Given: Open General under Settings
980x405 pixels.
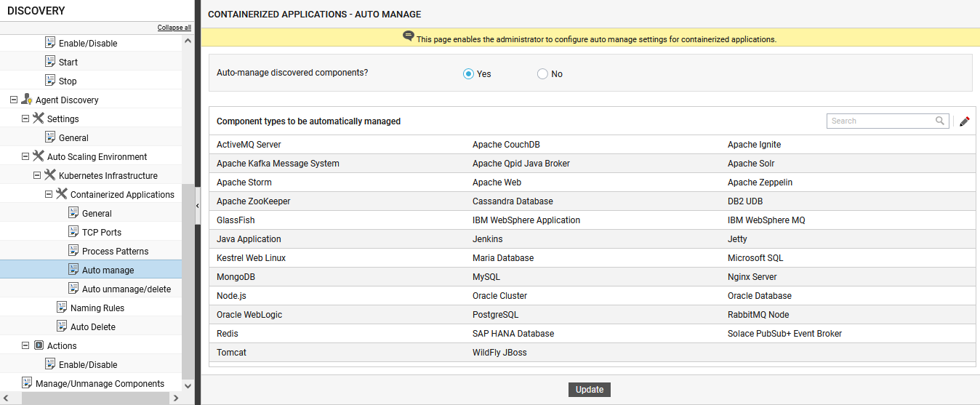Looking at the screenshot, I should click(73, 138).
